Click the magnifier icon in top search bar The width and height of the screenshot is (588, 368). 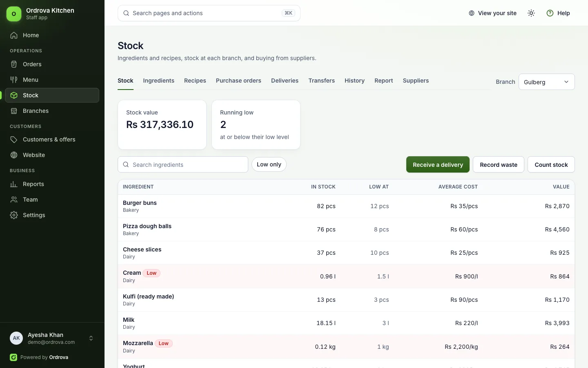(x=126, y=13)
